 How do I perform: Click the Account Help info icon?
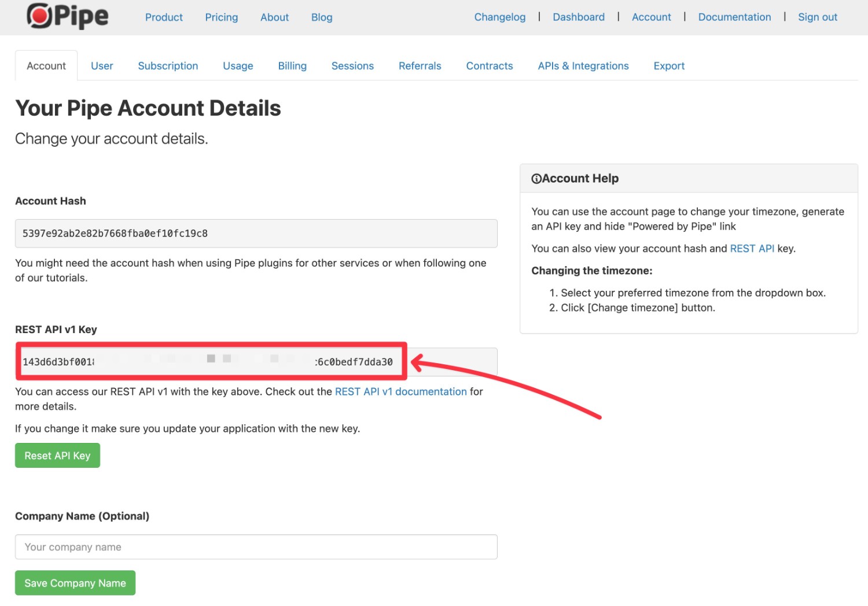tap(536, 179)
